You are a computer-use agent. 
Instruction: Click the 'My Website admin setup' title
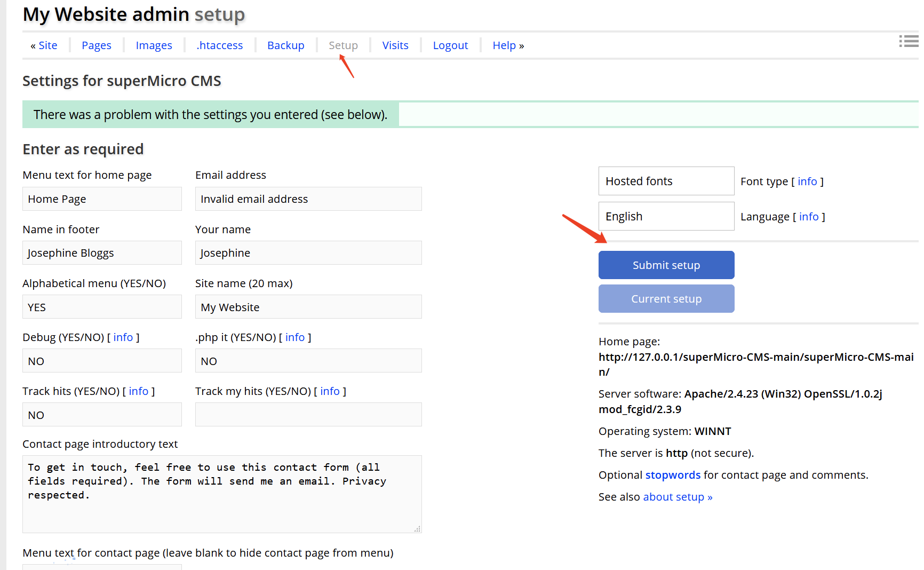click(x=134, y=14)
